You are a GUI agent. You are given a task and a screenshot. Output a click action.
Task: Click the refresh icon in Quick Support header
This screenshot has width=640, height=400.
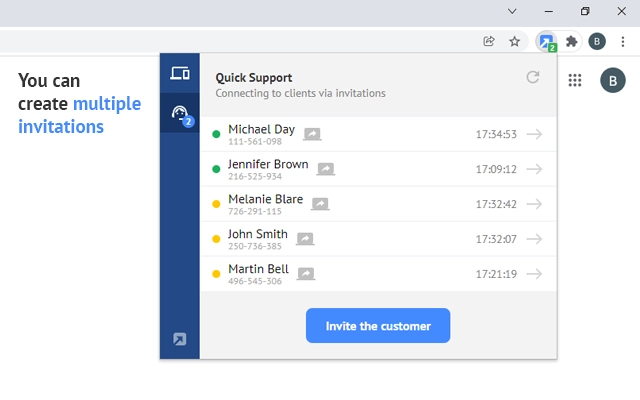(x=533, y=77)
